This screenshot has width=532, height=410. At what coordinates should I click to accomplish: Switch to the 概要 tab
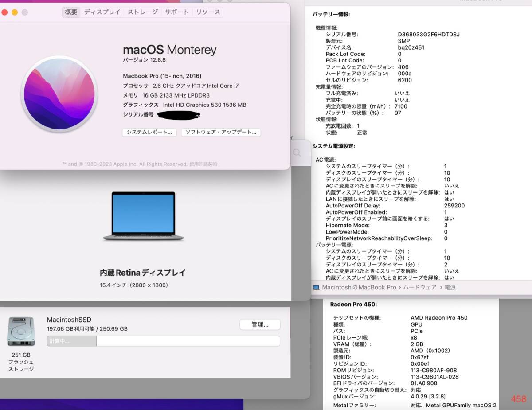click(71, 12)
